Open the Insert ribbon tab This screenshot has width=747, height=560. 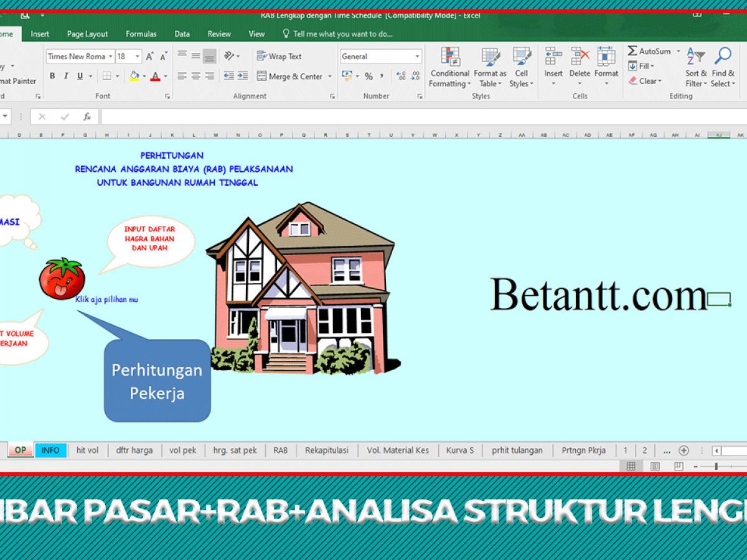click(x=40, y=34)
